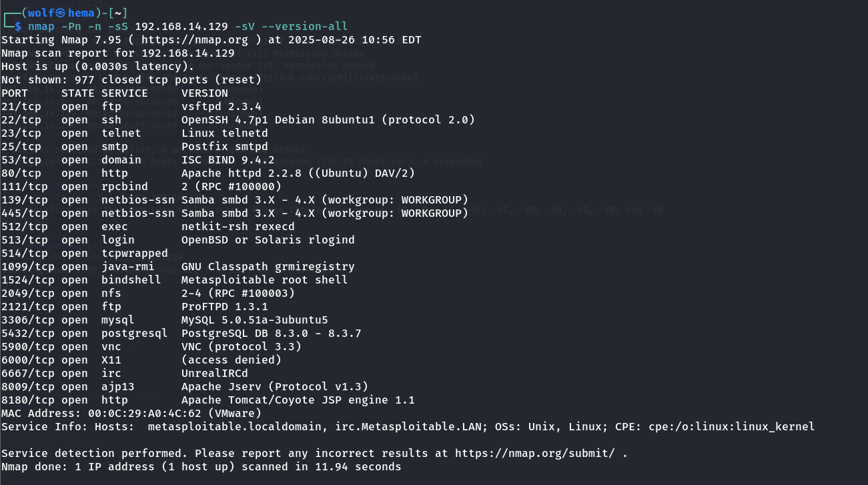
Task: Click the VERSION column header
Action: point(204,93)
